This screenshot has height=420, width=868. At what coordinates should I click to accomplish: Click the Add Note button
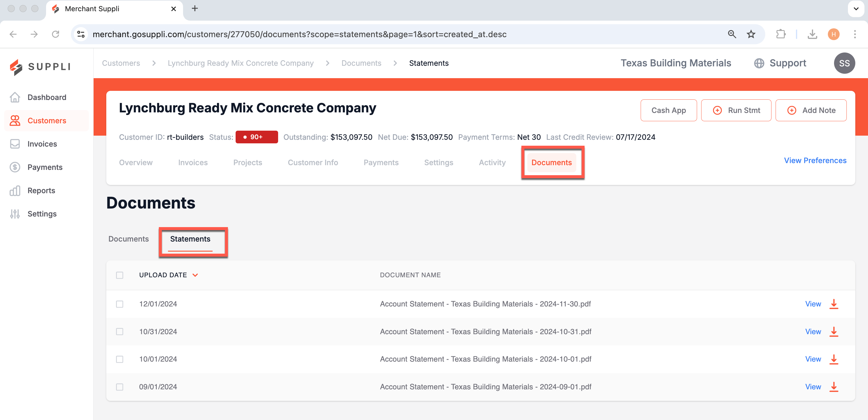tap(810, 110)
